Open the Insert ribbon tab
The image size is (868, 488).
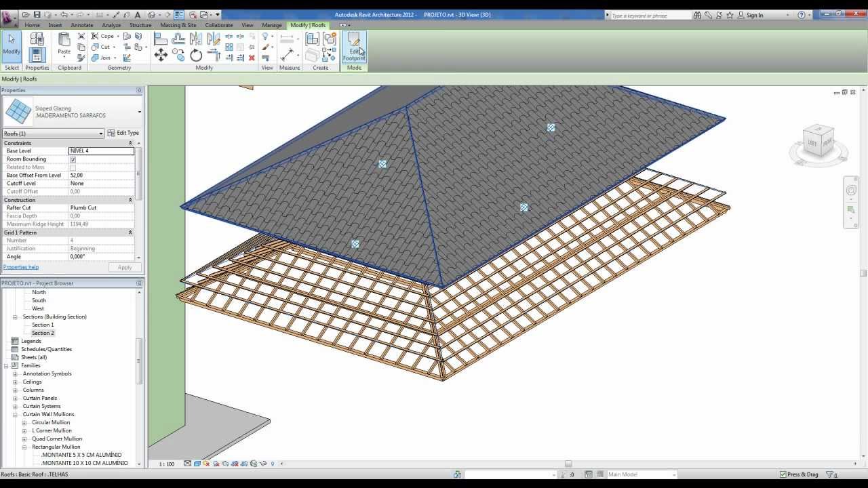tap(55, 25)
